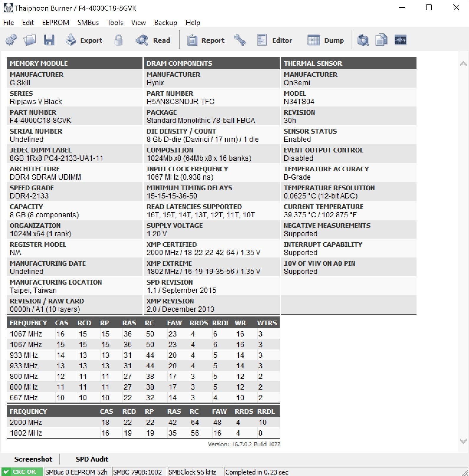Click the Export arrow icon

pos(71,40)
